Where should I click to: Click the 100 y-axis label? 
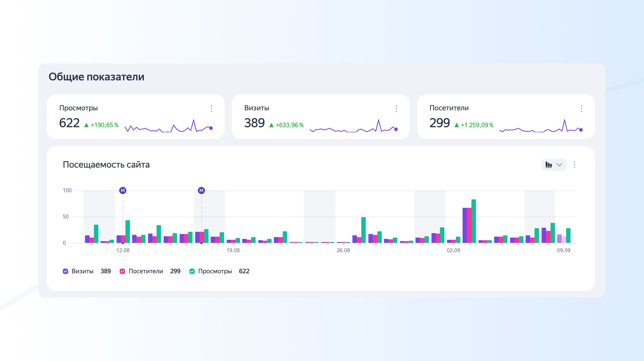[67, 190]
